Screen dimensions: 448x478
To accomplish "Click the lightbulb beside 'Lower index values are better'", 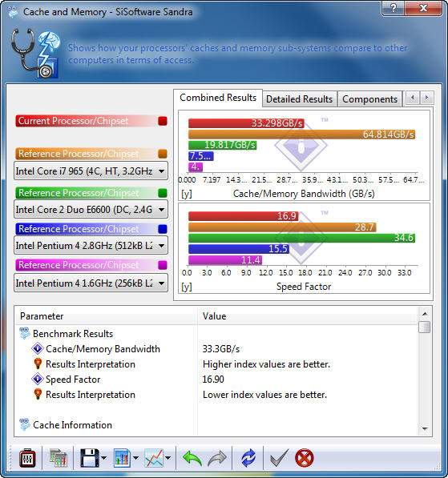I will (x=38, y=394).
